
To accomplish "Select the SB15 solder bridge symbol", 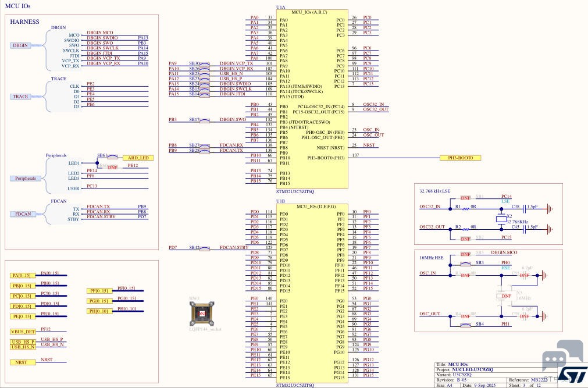I will [x=205, y=90].
